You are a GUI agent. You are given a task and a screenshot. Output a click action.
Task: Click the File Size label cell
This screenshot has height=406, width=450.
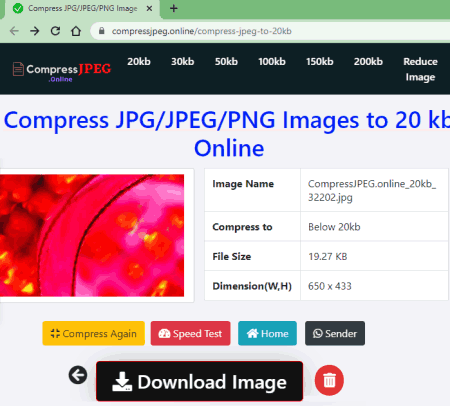252,256
